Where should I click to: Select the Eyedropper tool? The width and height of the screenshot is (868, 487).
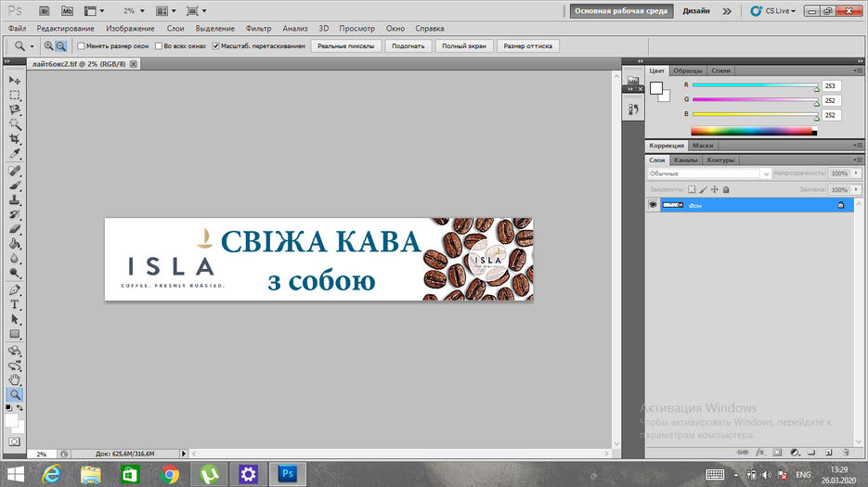tap(15, 153)
